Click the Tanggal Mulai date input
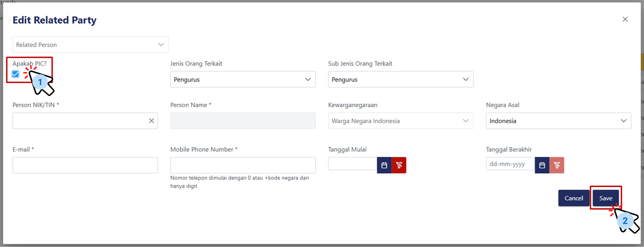The height and width of the screenshot is (247, 644). click(352, 164)
